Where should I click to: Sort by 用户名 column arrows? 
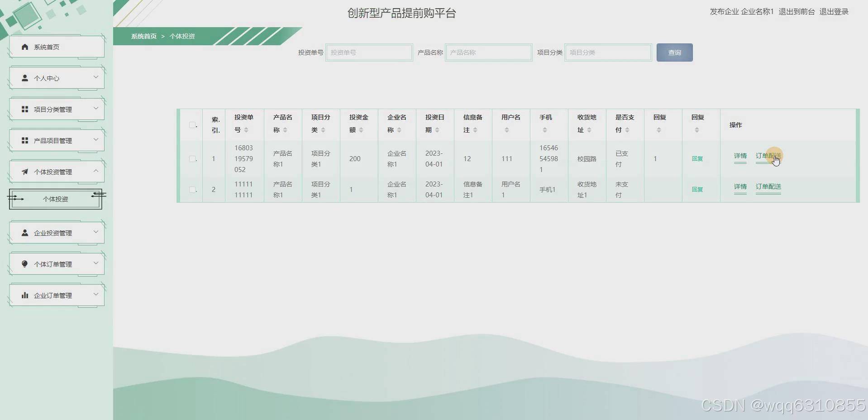507,130
